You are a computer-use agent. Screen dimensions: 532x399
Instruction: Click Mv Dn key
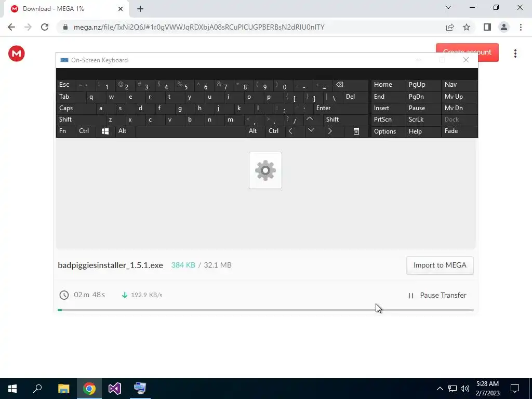[x=459, y=108]
